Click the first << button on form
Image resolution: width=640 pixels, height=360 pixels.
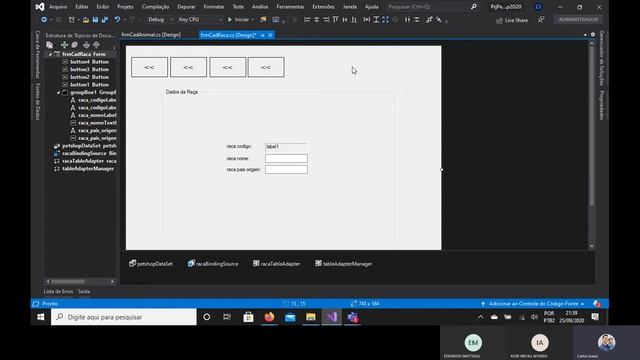[149, 67]
